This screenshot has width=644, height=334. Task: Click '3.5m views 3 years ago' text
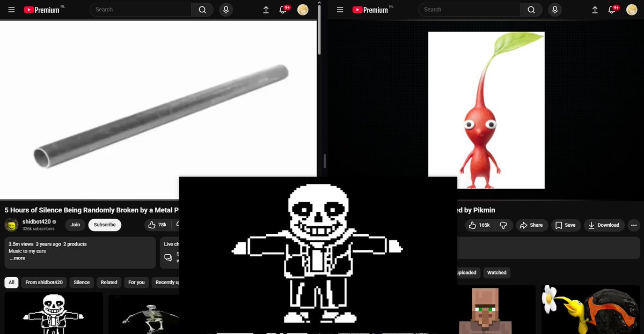(34, 244)
